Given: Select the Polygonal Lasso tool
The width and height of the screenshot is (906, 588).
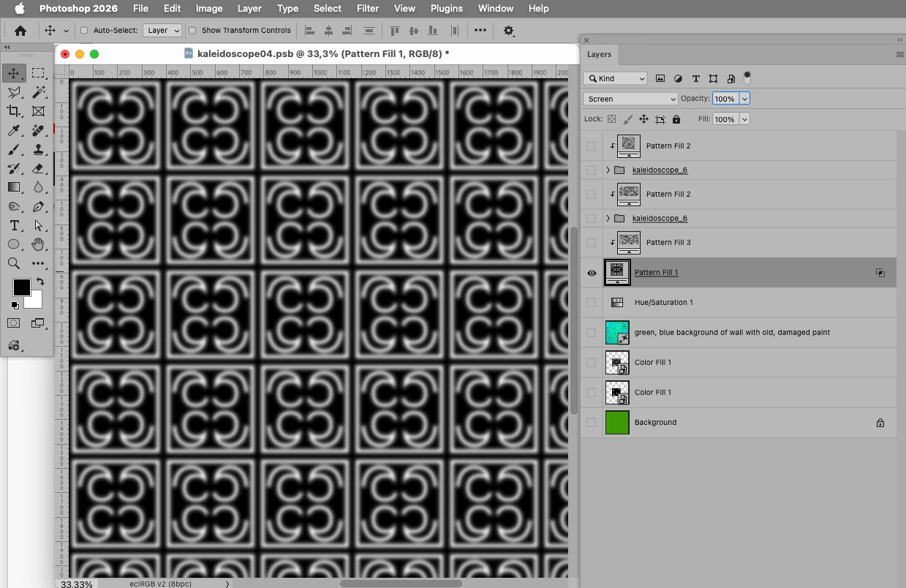Looking at the screenshot, I should click(14, 92).
